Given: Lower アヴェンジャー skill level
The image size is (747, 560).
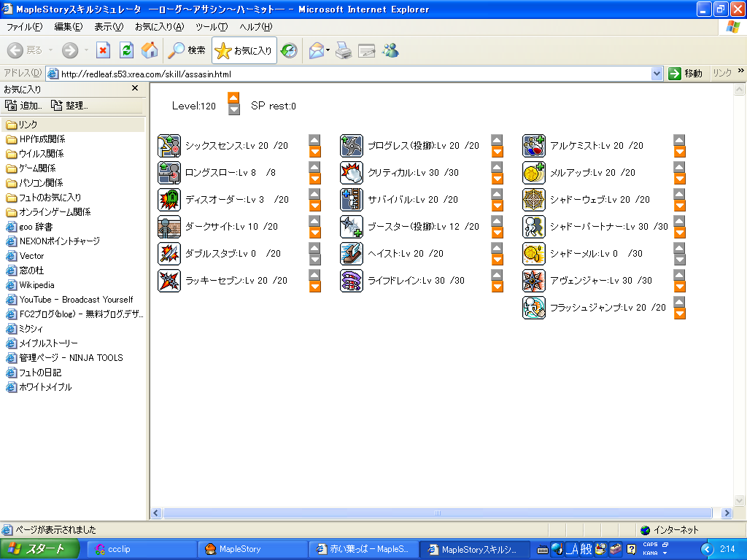Looking at the screenshot, I should point(679,287).
